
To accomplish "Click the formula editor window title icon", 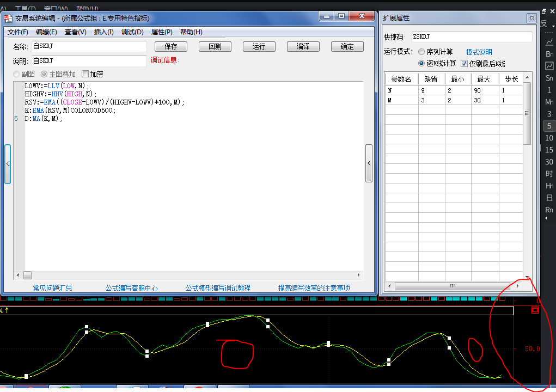I will [x=8, y=18].
